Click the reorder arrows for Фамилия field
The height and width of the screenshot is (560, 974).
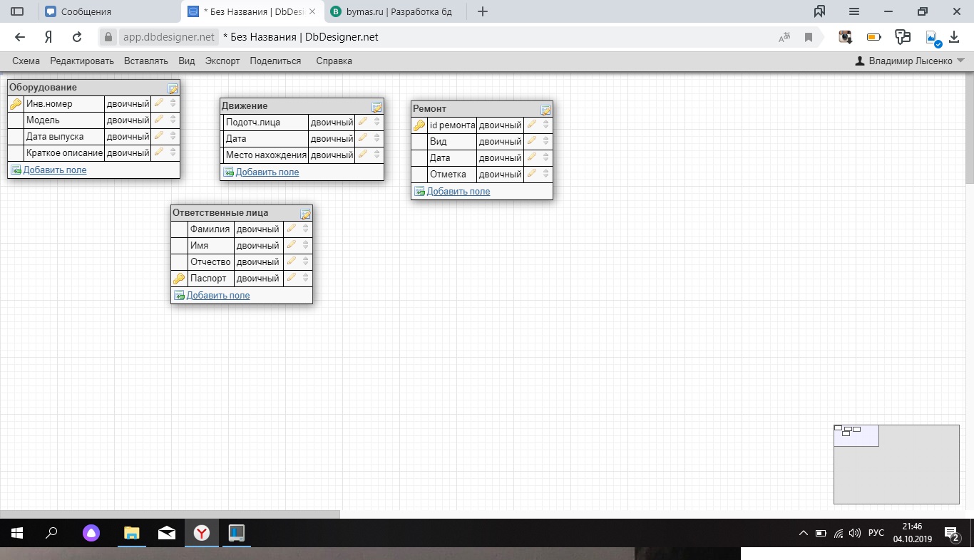tap(306, 229)
